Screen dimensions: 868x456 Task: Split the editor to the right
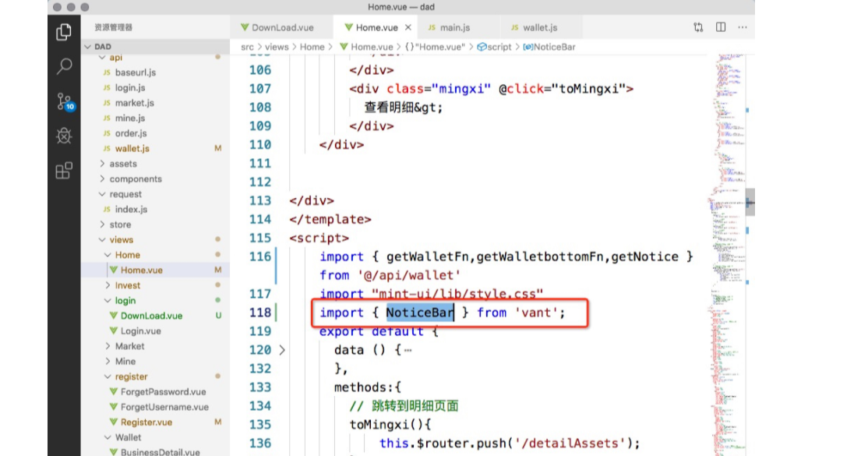point(720,27)
